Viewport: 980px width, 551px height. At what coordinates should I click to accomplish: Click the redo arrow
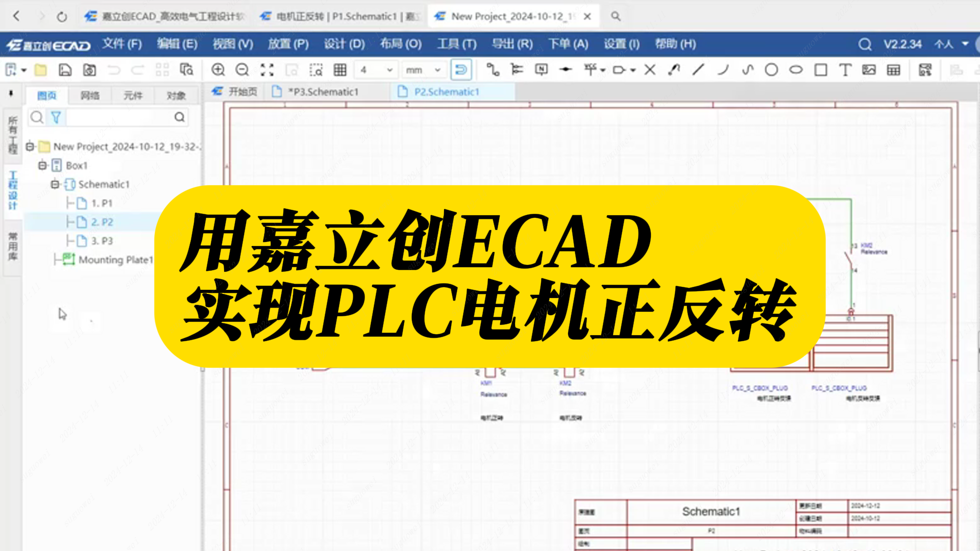138,70
